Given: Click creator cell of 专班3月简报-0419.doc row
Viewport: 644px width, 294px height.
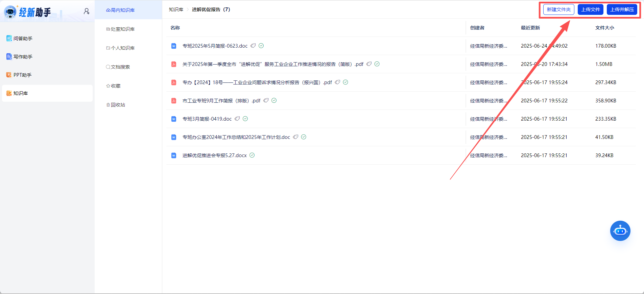Looking at the screenshot, I should pos(488,119).
